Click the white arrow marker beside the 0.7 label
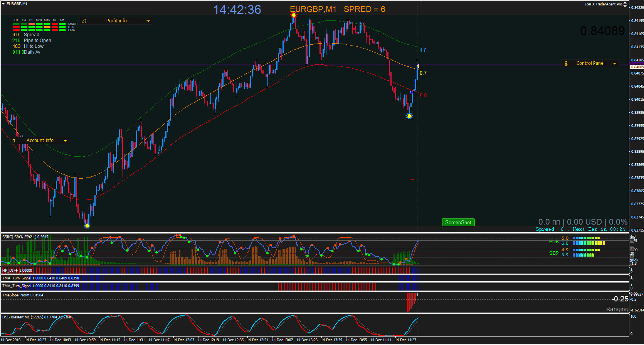644x345 pixels. [418, 66]
